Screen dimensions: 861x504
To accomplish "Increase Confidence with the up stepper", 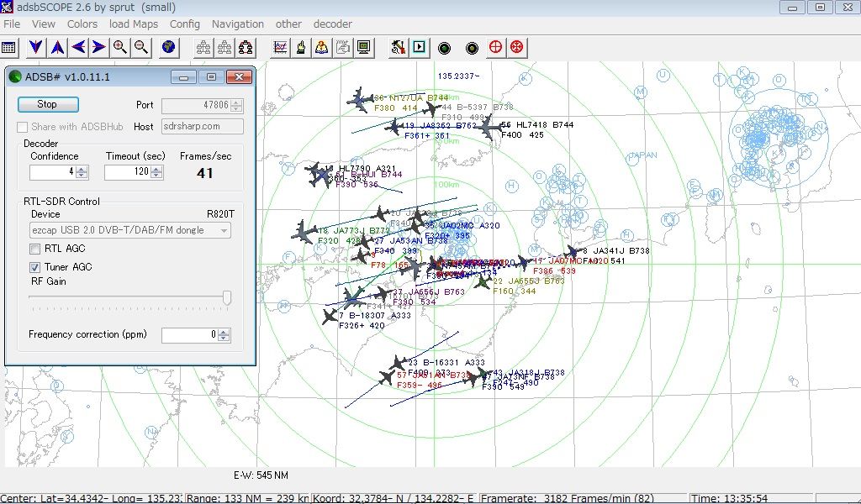I will point(79,168).
